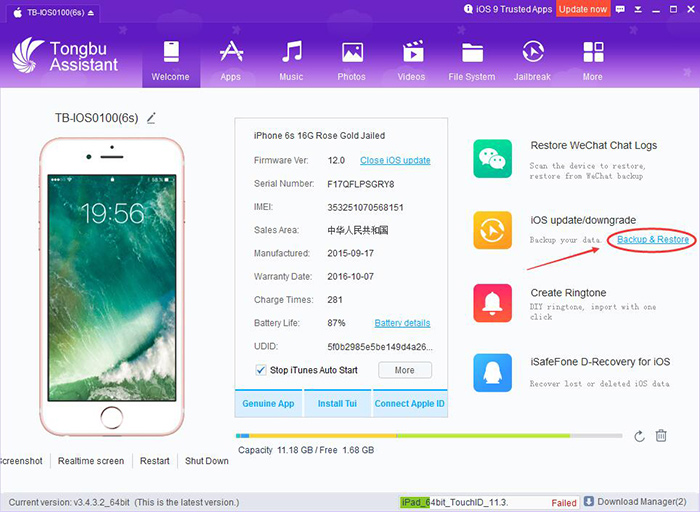This screenshot has width=700, height=512.
Task: Click the IMEI value 353251070568151
Action: tap(366, 208)
